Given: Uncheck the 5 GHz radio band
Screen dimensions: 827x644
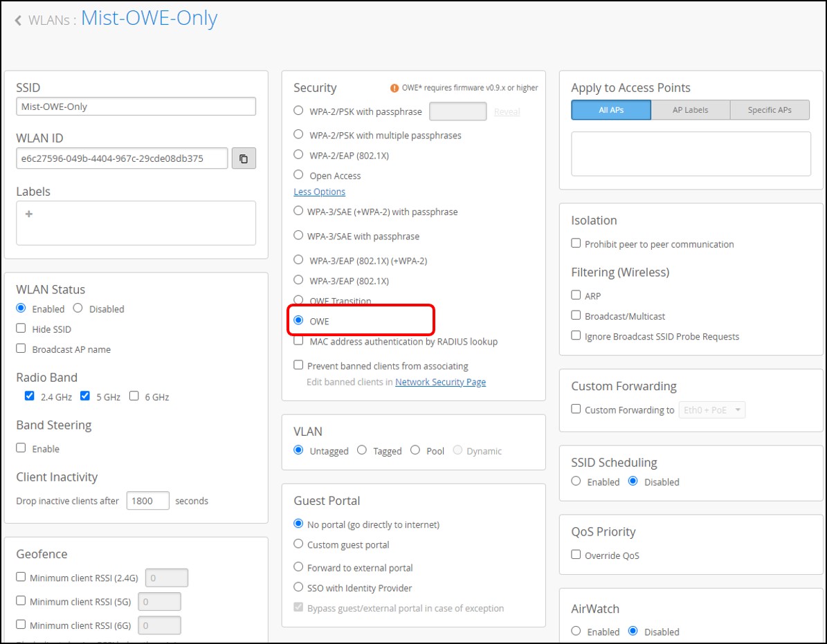Looking at the screenshot, I should pos(85,396).
